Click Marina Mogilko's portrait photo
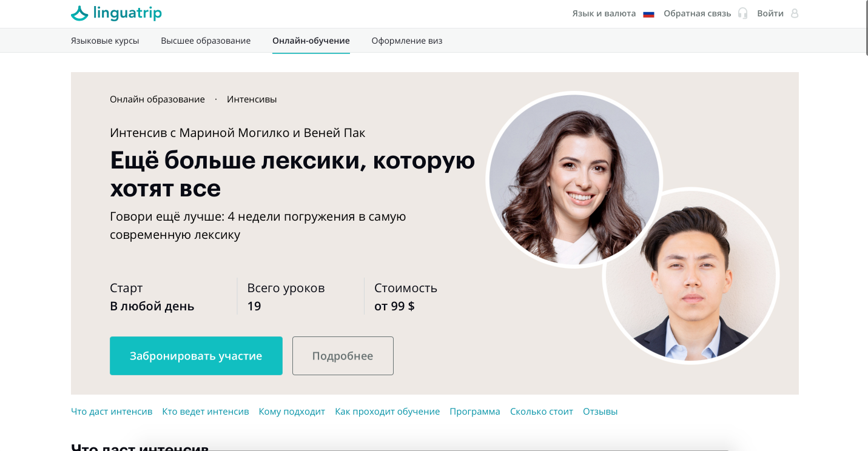868x451 pixels. (574, 180)
